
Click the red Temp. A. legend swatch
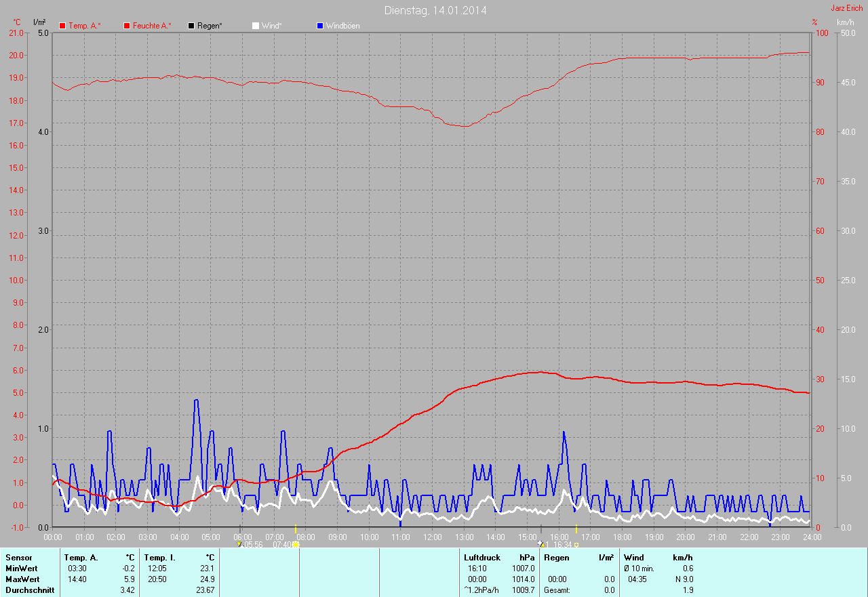(63, 26)
